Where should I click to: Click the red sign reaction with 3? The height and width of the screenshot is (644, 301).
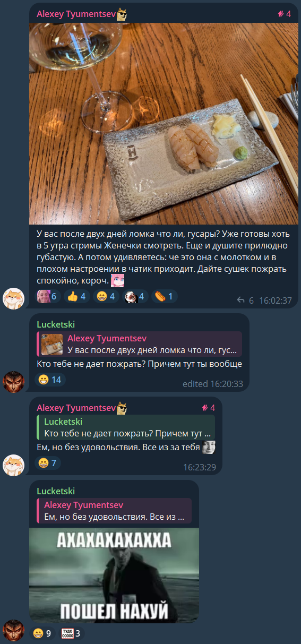[71, 633]
